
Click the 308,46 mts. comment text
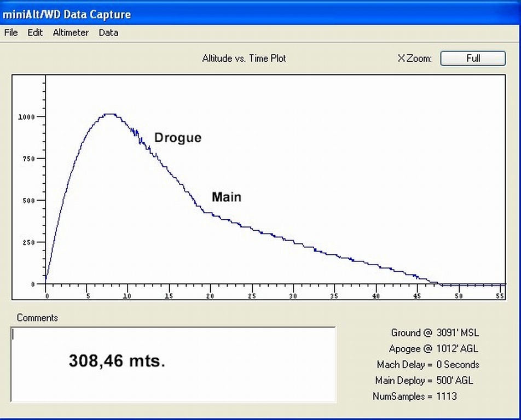[117, 360]
